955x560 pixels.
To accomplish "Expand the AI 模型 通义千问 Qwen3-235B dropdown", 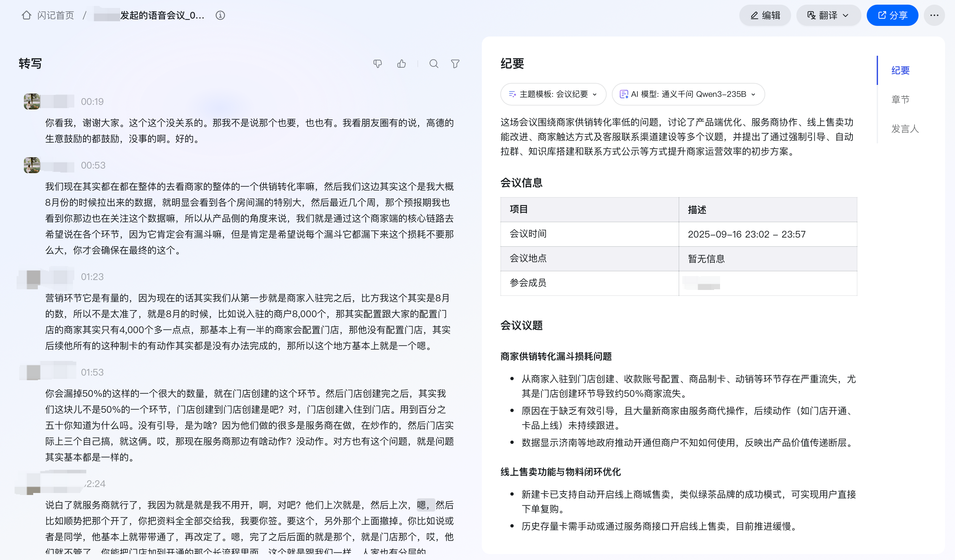I will coord(688,94).
